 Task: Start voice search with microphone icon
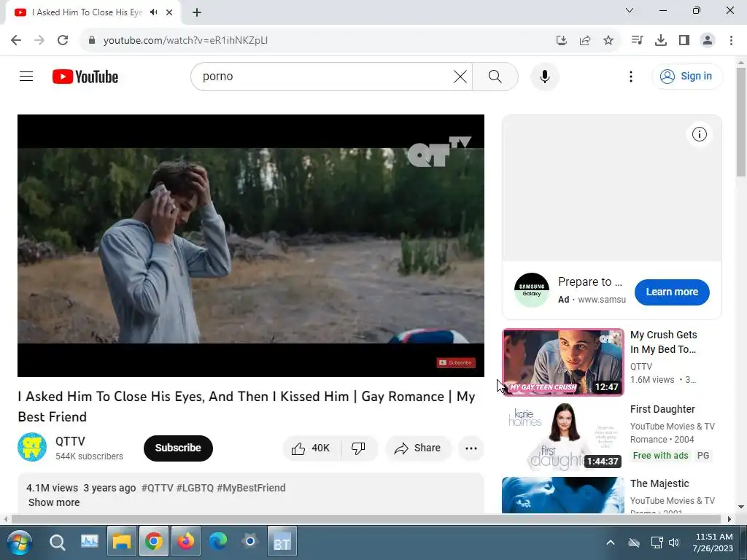pyautogui.click(x=544, y=76)
